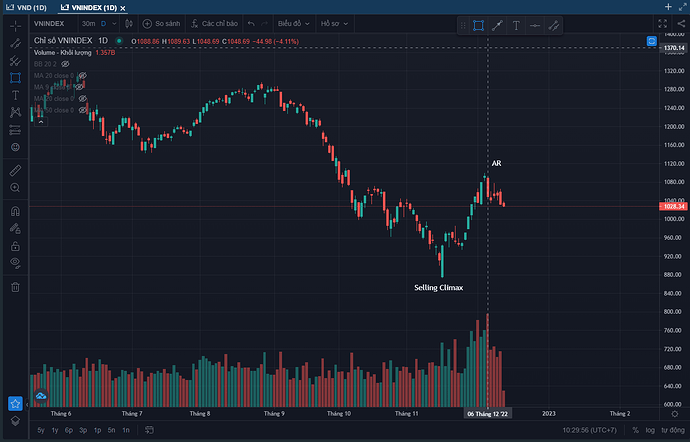Toggle visibility of the first MA 20 close indicator
The width and height of the screenshot is (690, 442).
click(84, 75)
